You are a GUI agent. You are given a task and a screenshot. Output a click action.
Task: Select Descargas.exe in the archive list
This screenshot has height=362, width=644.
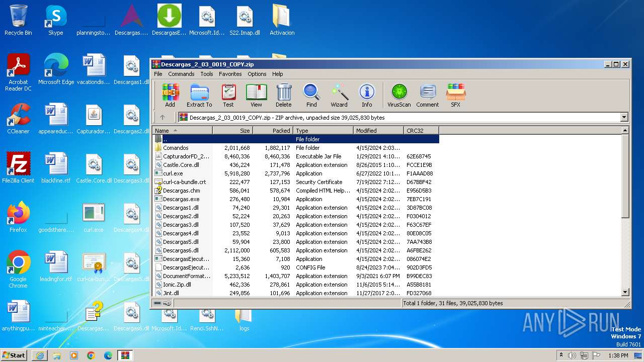click(x=296, y=199)
